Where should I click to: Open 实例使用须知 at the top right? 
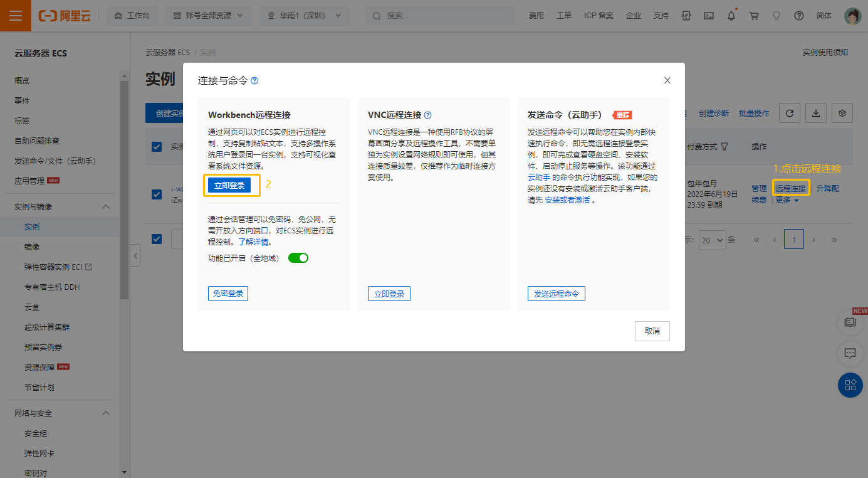click(x=825, y=53)
